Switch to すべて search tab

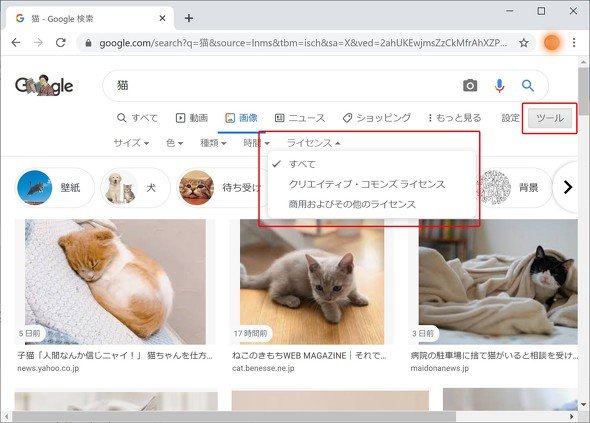[137, 118]
